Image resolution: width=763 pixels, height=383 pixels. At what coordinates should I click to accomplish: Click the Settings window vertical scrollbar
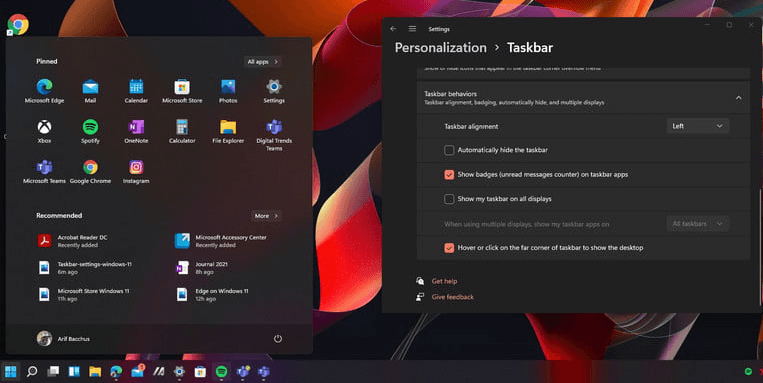coord(760,246)
